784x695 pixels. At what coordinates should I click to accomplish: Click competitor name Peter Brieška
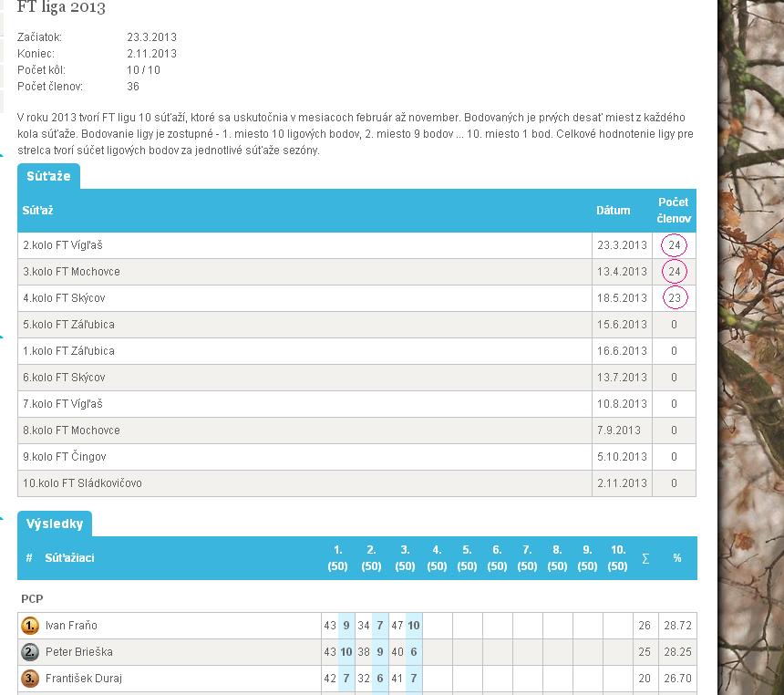coord(78,652)
